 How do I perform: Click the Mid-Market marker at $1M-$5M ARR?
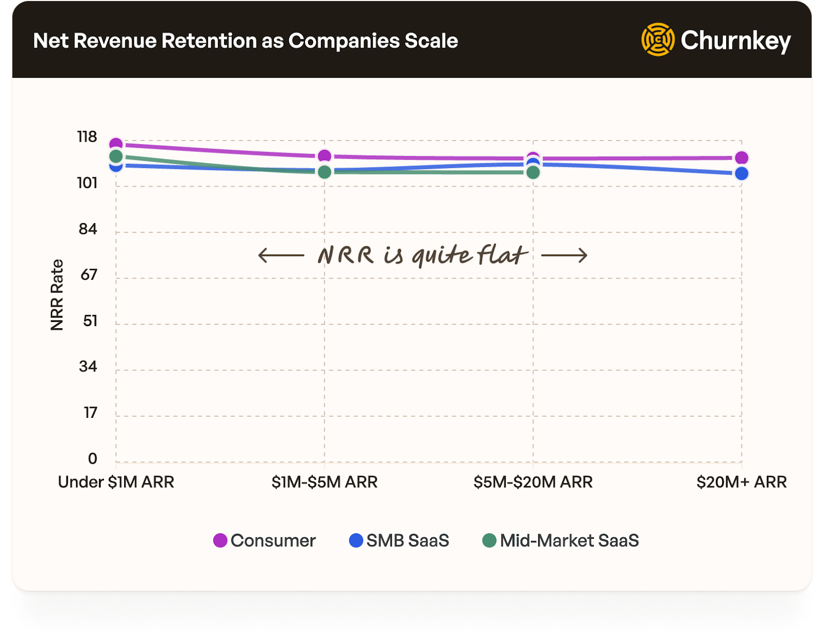click(324, 172)
